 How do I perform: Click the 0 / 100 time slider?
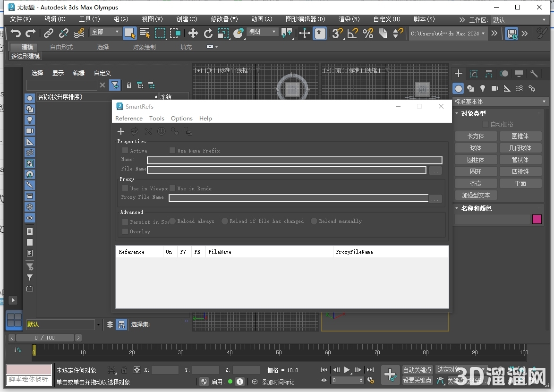(x=45, y=338)
